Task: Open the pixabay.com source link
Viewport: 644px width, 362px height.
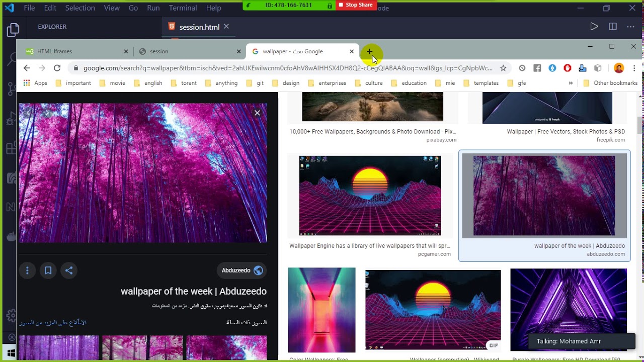Action: tap(441, 140)
